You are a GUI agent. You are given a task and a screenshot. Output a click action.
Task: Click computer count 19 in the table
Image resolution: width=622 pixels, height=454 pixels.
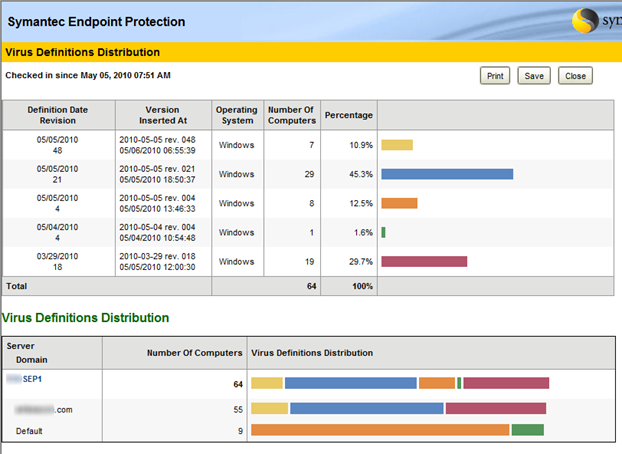[x=309, y=262]
